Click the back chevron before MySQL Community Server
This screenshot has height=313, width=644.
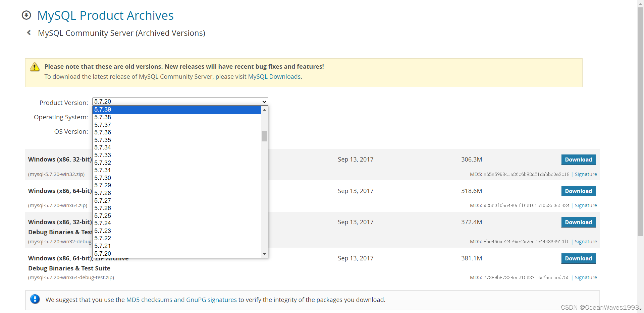[x=29, y=33]
